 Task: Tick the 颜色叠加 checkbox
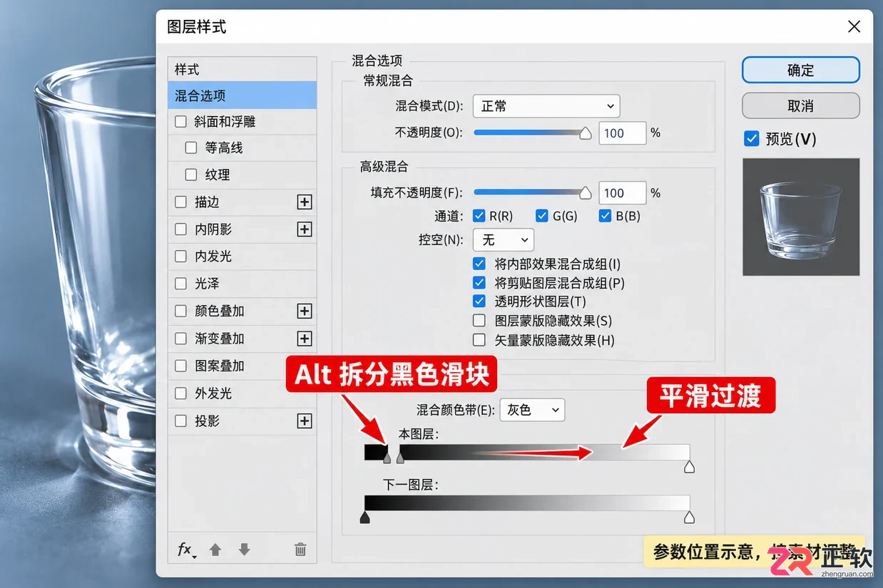[180, 311]
